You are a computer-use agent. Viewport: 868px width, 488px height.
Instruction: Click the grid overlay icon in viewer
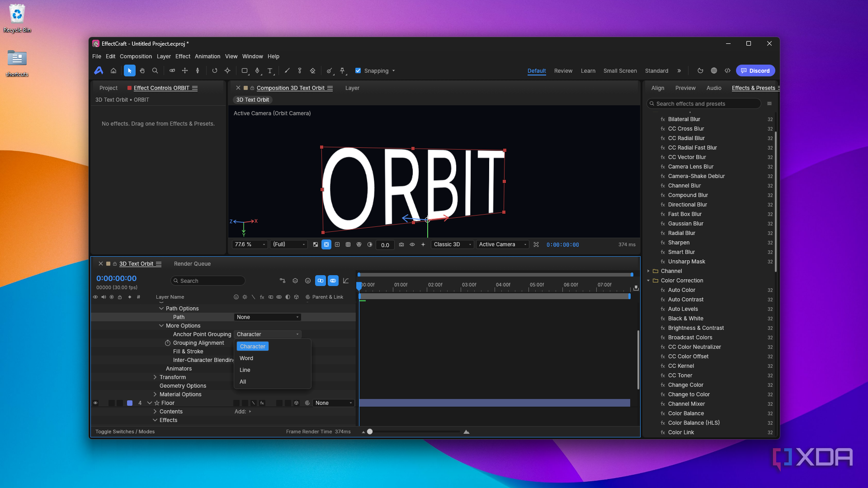pyautogui.click(x=348, y=244)
